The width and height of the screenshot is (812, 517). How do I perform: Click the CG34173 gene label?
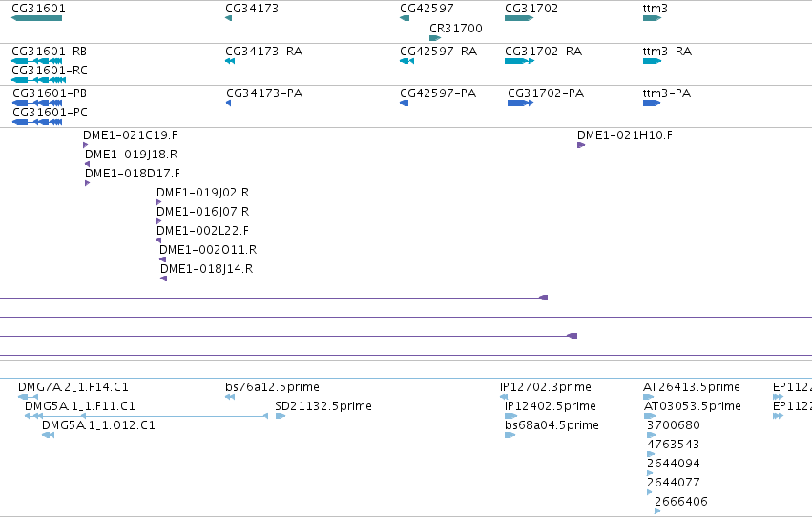click(252, 9)
